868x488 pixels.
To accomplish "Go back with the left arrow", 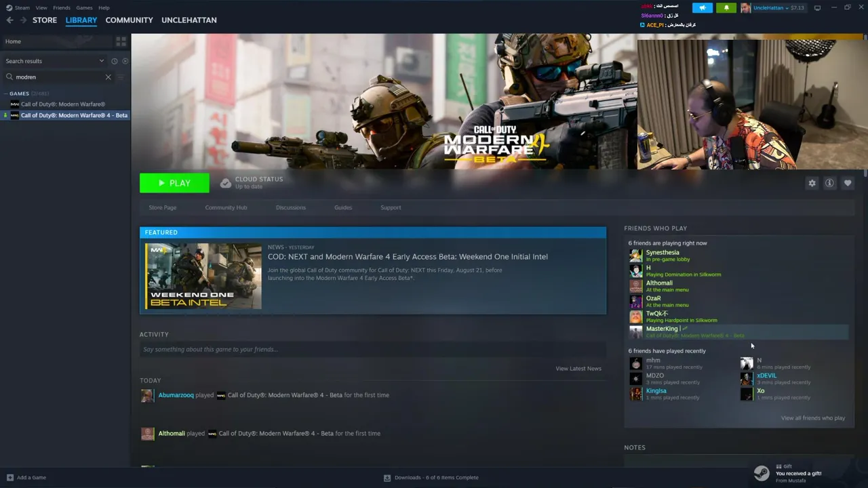I will (x=9, y=20).
